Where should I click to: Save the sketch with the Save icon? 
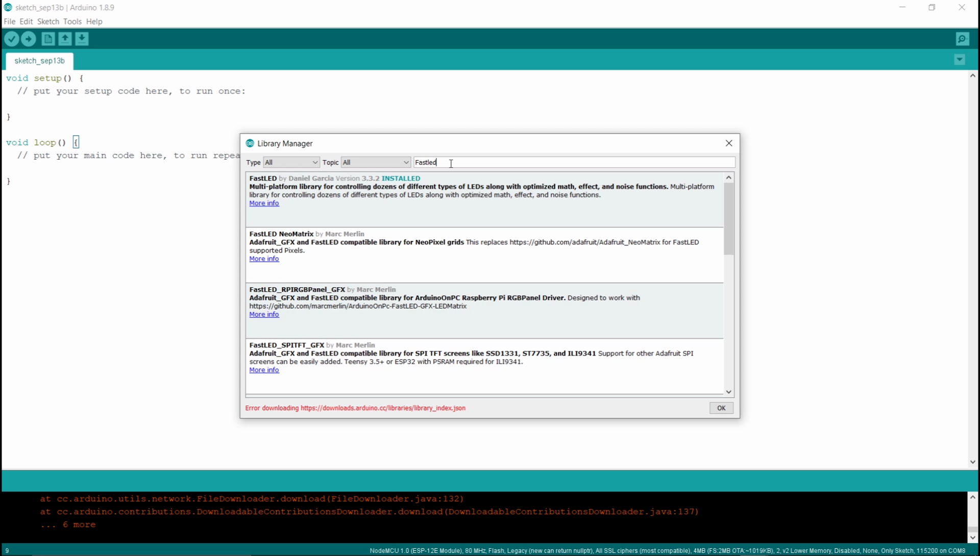[x=82, y=39]
